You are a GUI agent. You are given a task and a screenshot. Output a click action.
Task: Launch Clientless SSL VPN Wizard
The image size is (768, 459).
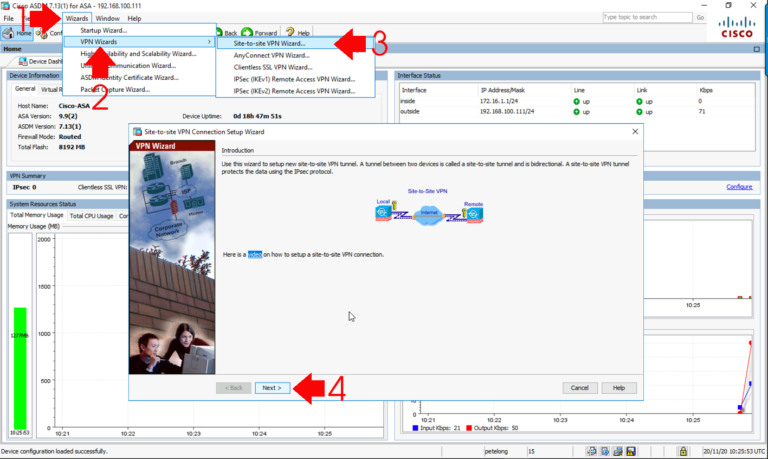pos(295,67)
